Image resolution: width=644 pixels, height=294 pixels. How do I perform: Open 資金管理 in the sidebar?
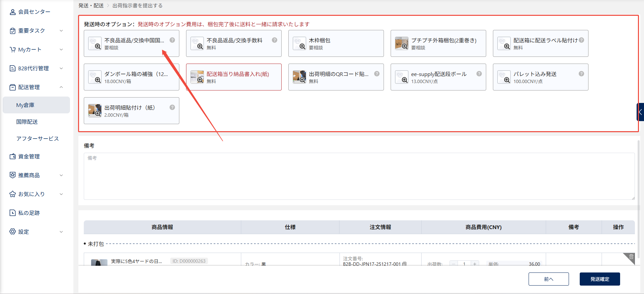click(29, 156)
